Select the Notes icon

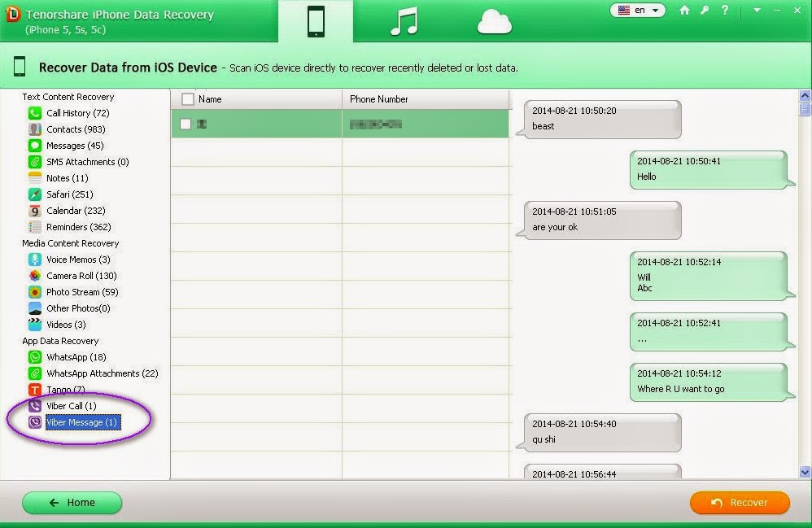point(35,178)
